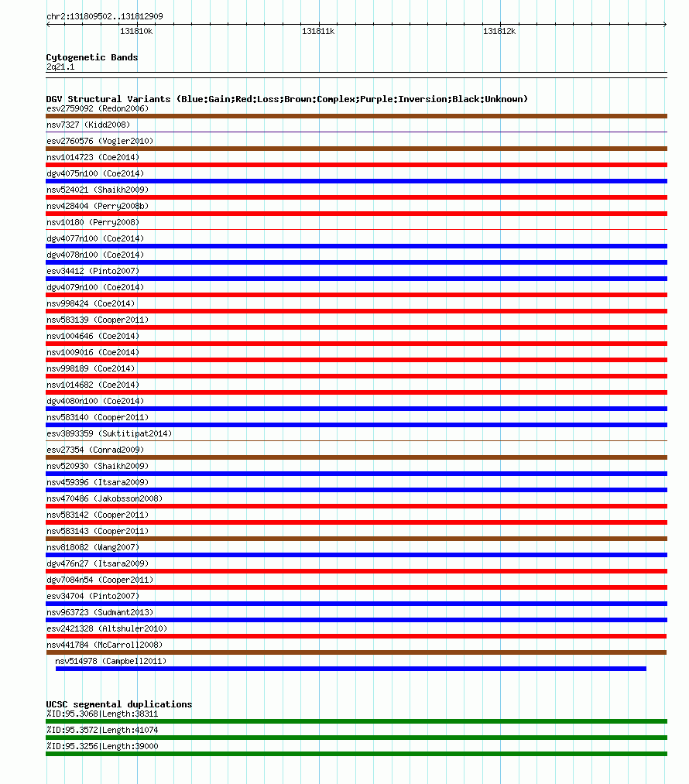Screen dimensions: 689x784
Task: Click the thin brown bar under esv3893359 (Suktitipat2014)
Action: (x=357, y=441)
